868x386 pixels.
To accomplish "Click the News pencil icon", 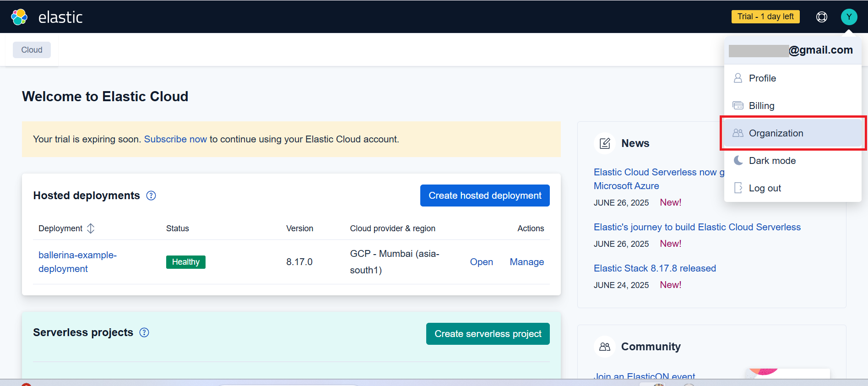I will click(605, 143).
